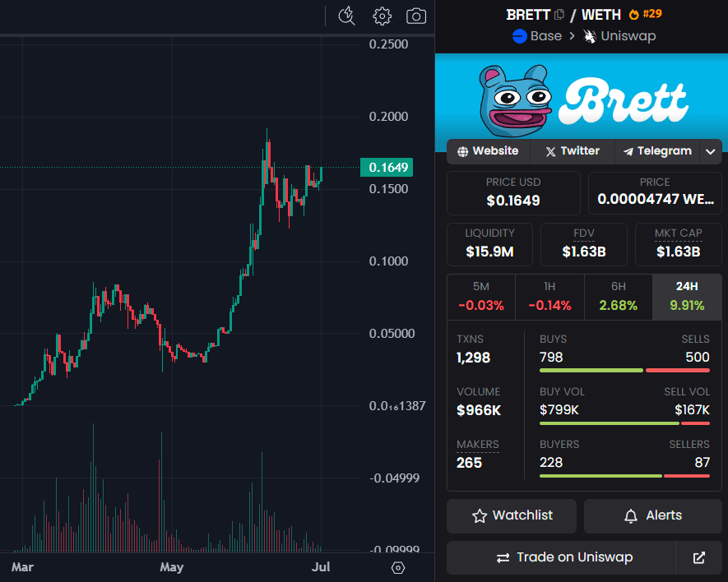Click the SELL VOL value $167K
The width and height of the screenshot is (728, 582).
693,410
